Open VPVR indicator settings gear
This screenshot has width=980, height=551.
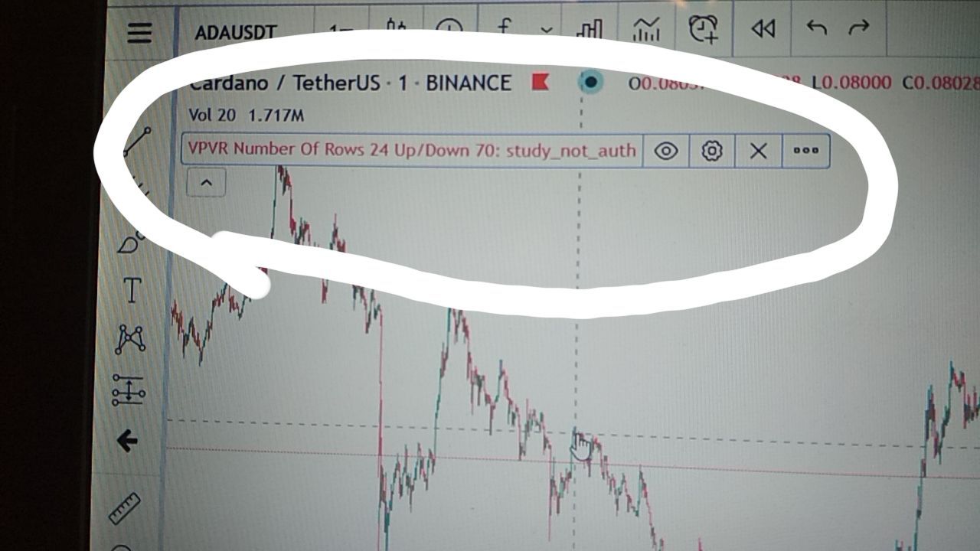point(712,151)
